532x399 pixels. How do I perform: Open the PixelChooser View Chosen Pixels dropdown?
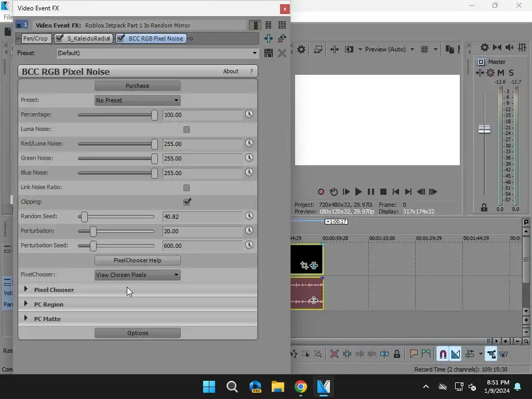click(x=137, y=275)
